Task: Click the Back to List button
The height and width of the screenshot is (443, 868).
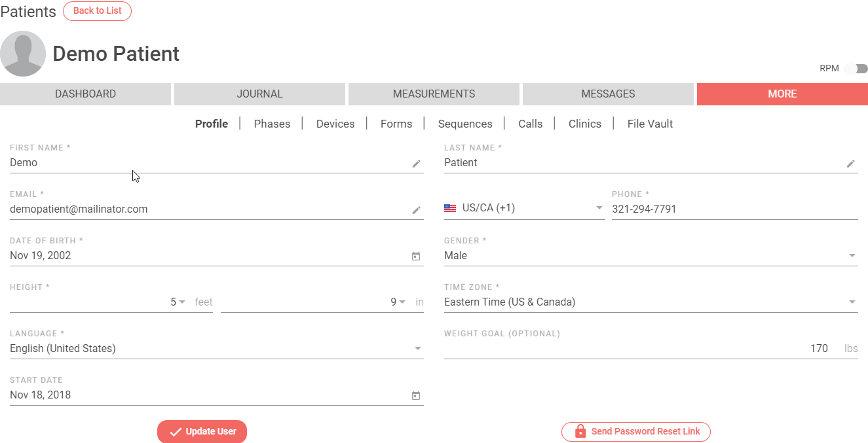Action: pos(97,11)
